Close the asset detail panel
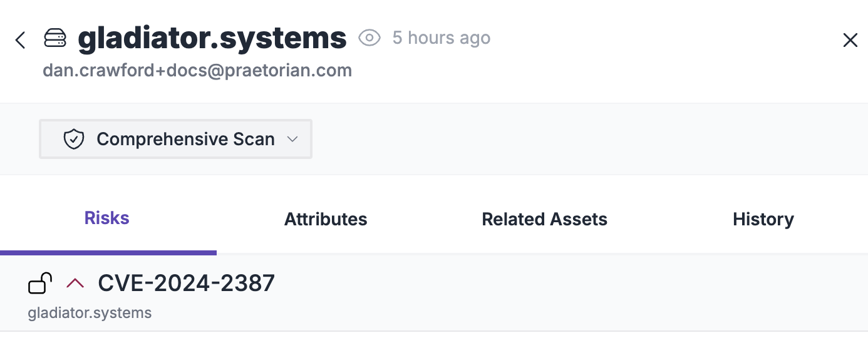 (x=850, y=40)
